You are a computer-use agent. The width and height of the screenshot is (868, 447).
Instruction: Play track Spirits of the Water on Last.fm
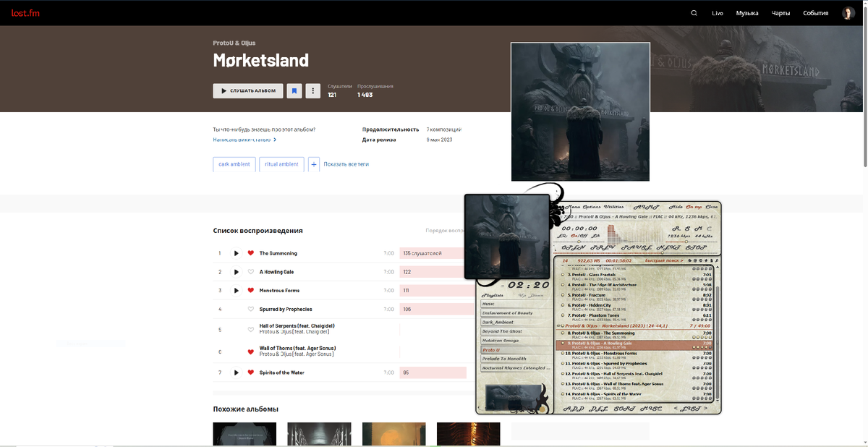click(x=236, y=372)
